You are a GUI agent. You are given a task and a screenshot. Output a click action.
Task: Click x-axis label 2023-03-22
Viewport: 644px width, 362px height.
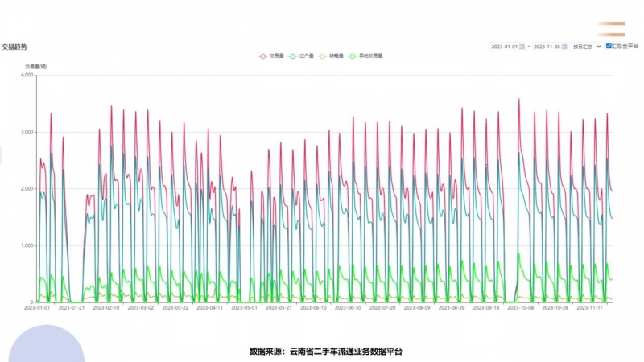tap(175, 308)
